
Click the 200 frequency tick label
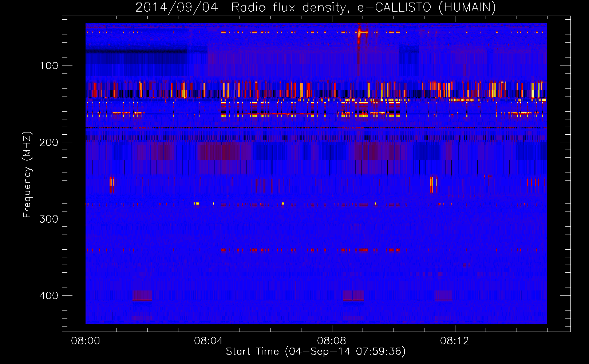tap(49, 142)
